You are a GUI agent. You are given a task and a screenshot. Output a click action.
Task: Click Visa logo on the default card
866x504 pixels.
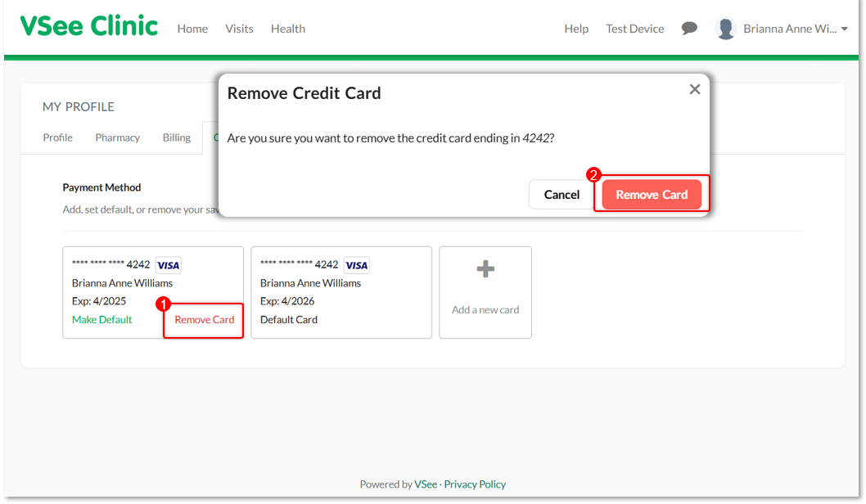356,265
